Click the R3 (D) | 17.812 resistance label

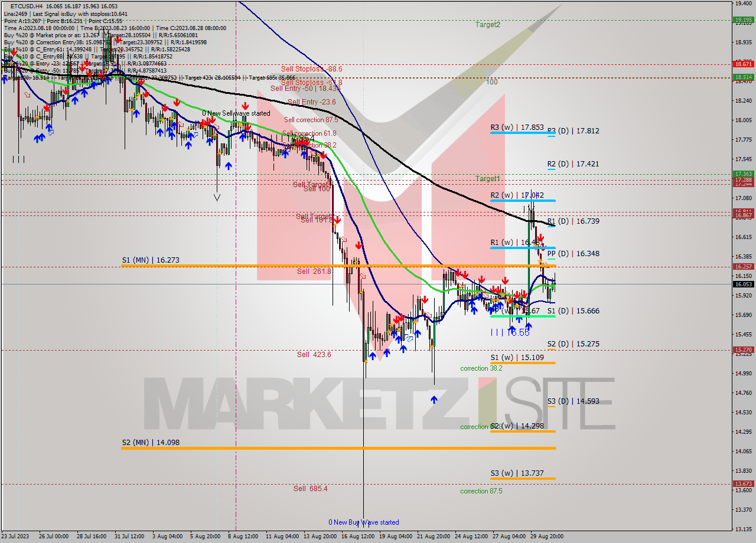coord(573,131)
